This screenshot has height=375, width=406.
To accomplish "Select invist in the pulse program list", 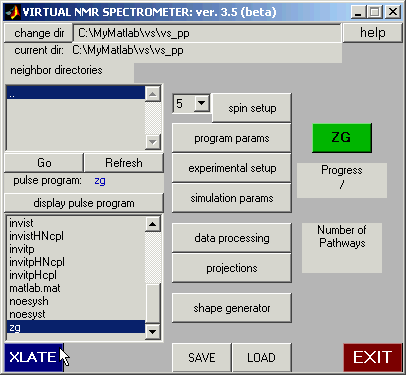I will pyautogui.click(x=76, y=223).
